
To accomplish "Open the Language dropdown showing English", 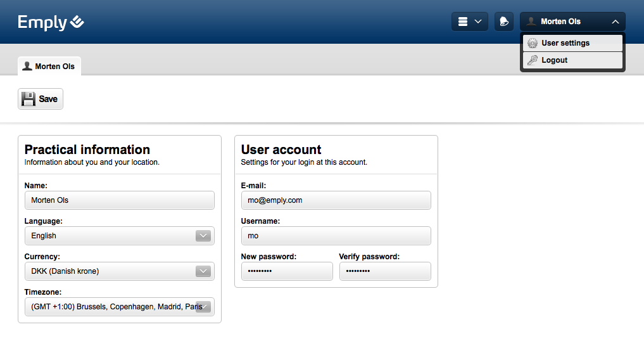I will coord(119,236).
